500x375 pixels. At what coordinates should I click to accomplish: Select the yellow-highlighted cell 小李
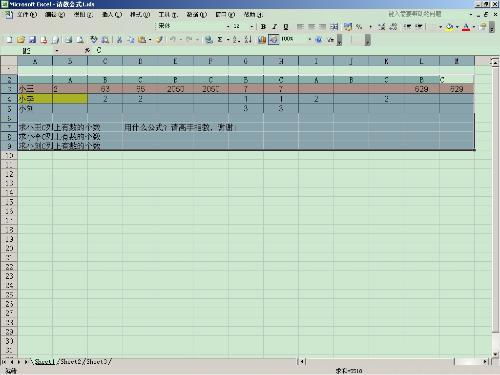tap(35, 99)
